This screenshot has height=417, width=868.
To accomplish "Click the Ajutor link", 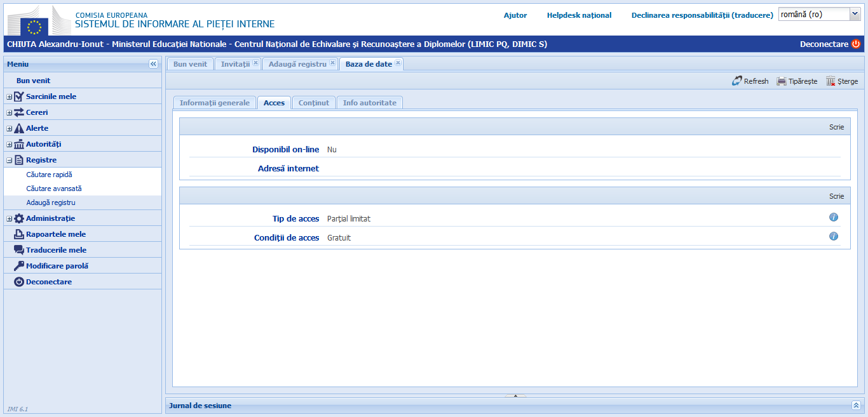I will point(515,15).
